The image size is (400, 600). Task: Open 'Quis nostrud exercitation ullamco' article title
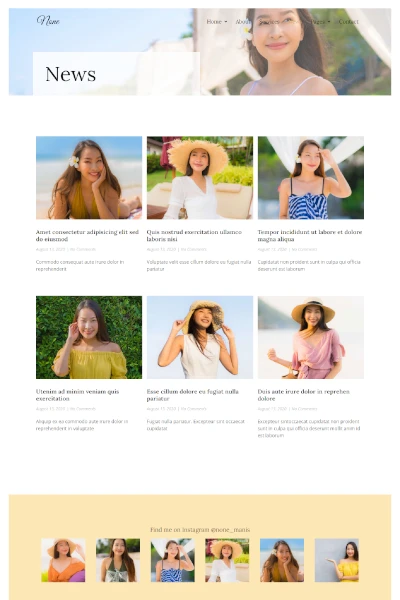pyautogui.click(x=194, y=235)
